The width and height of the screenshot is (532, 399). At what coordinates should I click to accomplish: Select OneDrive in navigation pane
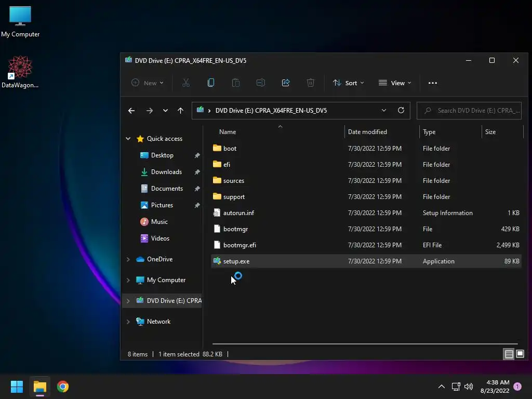(159, 259)
